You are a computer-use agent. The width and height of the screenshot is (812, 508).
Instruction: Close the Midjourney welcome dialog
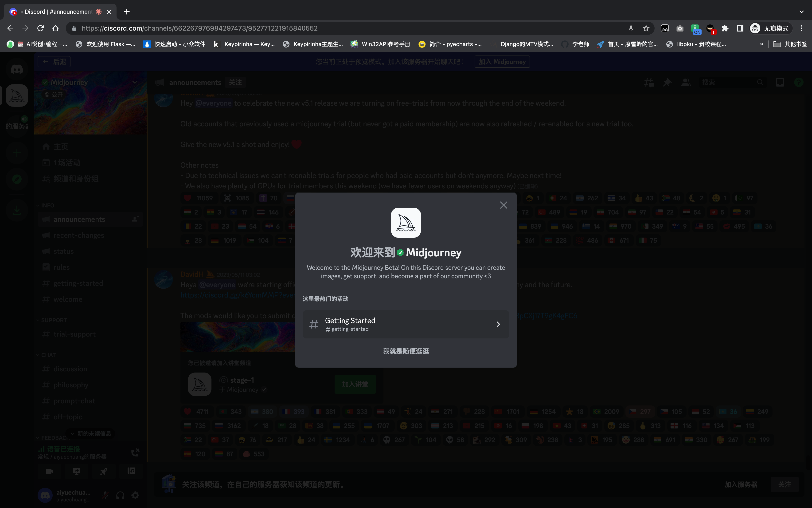click(503, 205)
